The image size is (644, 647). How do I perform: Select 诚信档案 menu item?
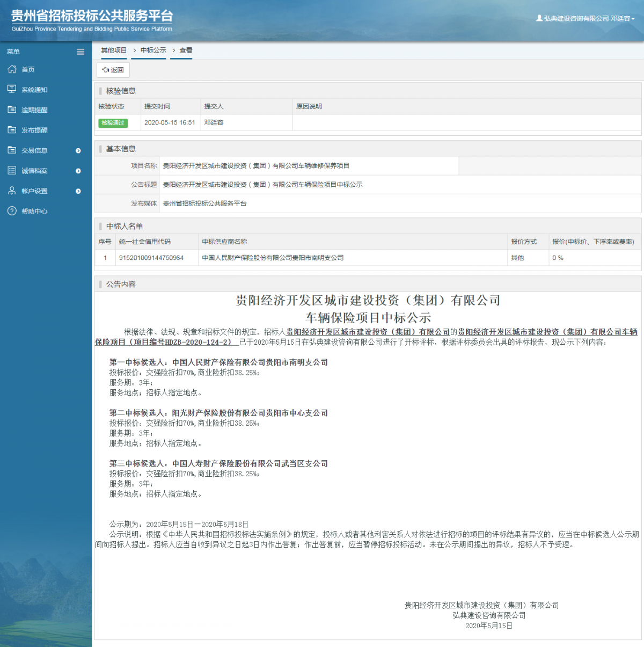34,171
